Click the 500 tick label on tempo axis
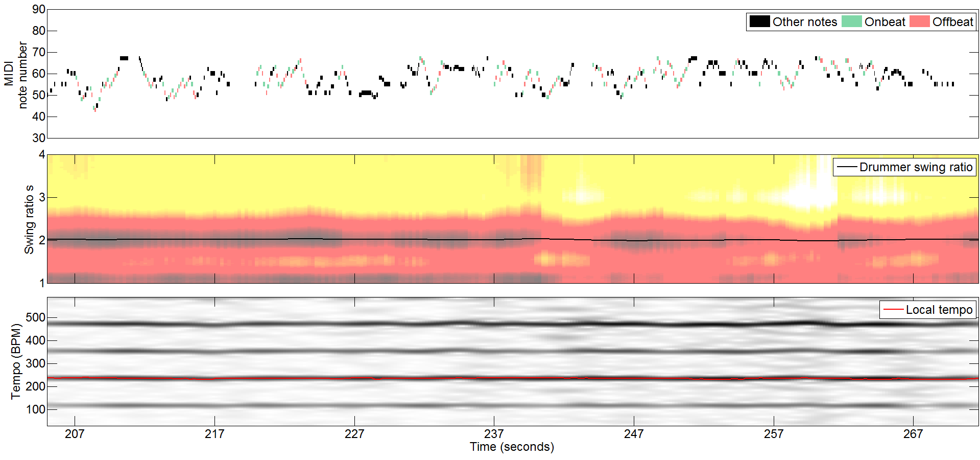Screen dimensions: 980x460 (36, 317)
